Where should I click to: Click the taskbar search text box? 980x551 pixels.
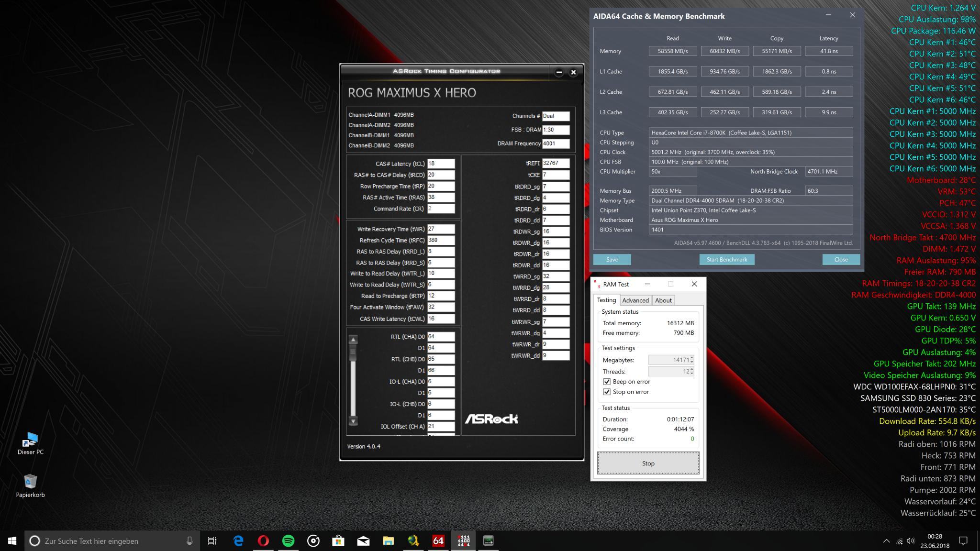click(112, 541)
